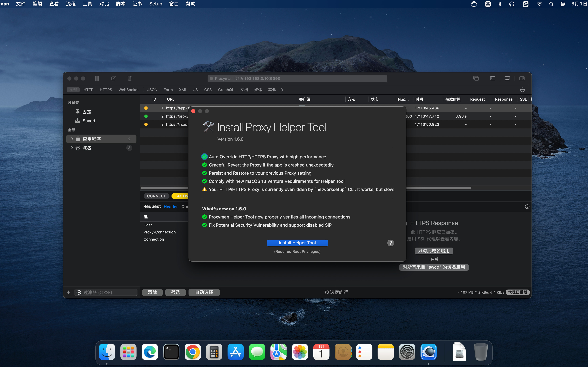Click the filter options ellipsis icon
Viewport: 588px width, 367px height.
pos(522,90)
